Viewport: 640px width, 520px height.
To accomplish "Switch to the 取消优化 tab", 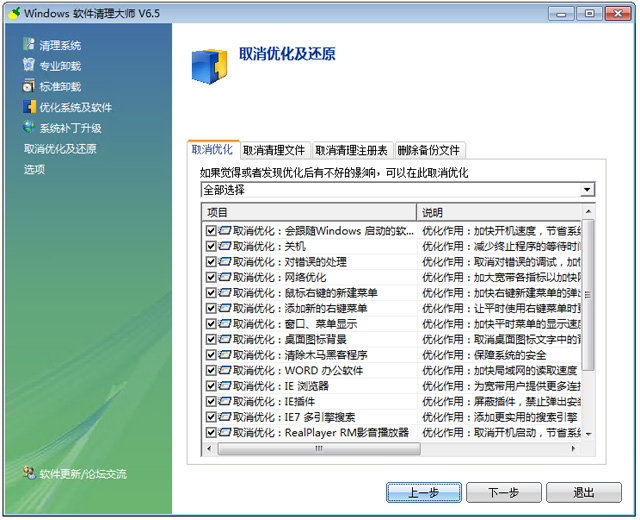I will pos(213,150).
